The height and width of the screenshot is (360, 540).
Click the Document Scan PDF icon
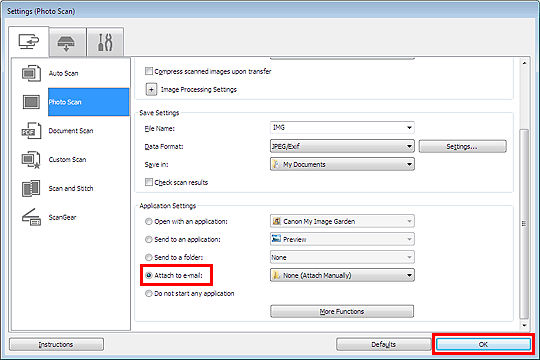click(x=31, y=131)
